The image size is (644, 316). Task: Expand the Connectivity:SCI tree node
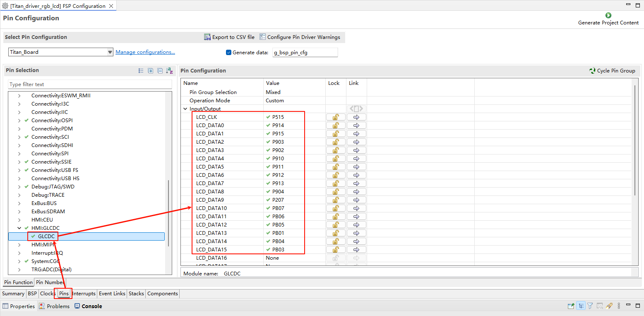click(19, 137)
